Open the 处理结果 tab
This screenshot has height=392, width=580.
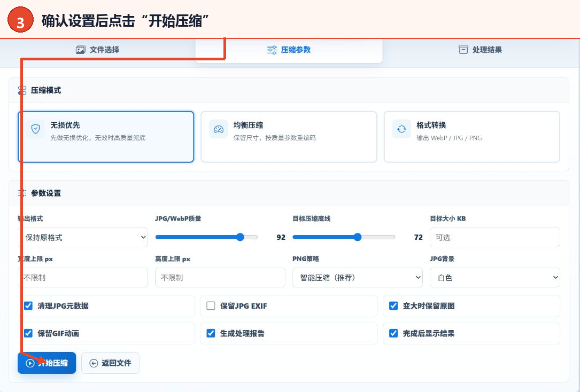pyautogui.click(x=481, y=50)
